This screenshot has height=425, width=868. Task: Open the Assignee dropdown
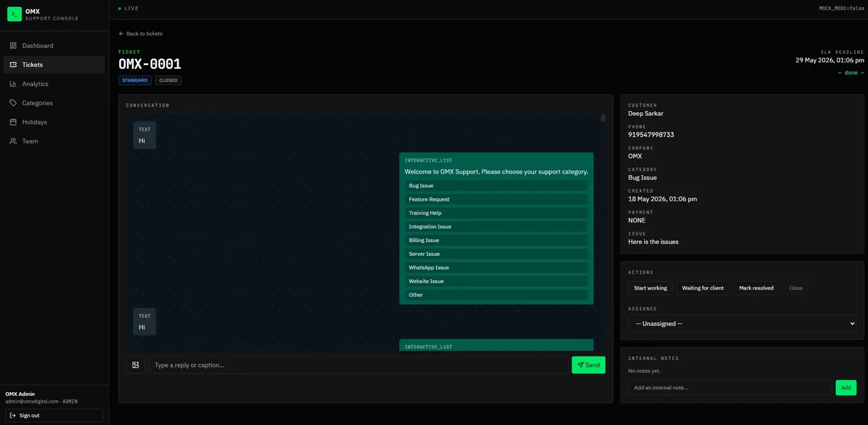coord(742,324)
